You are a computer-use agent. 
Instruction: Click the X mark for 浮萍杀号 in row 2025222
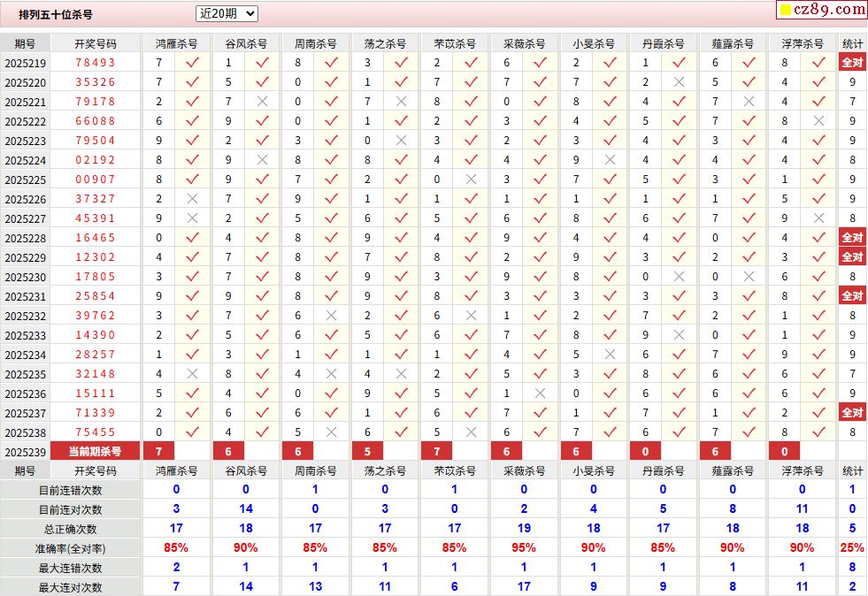(818, 120)
